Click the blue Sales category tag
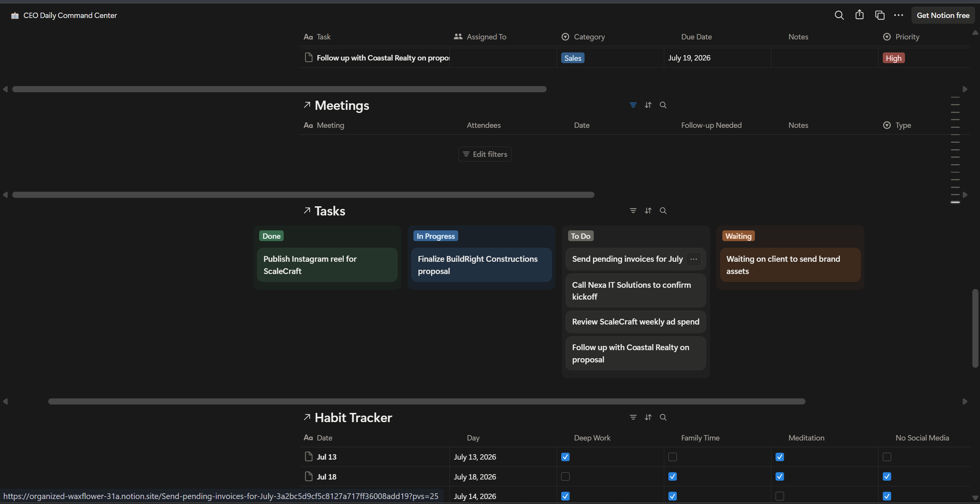 (573, 58)
